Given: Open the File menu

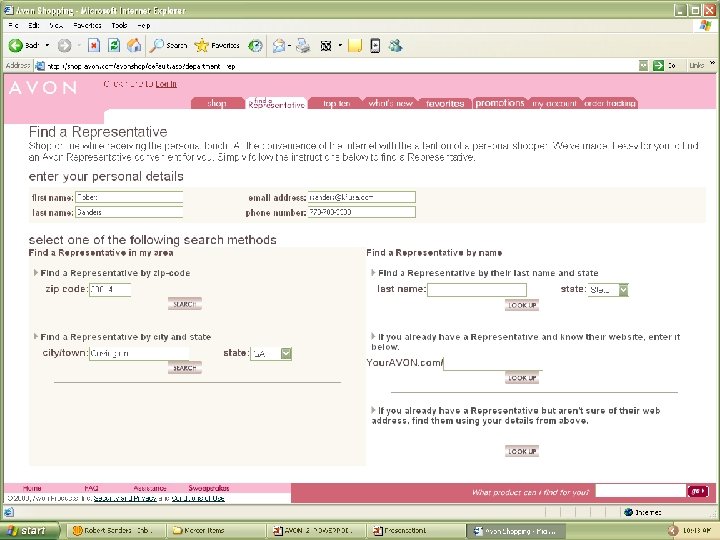Looking at the screenshot, I should point(13,25).
